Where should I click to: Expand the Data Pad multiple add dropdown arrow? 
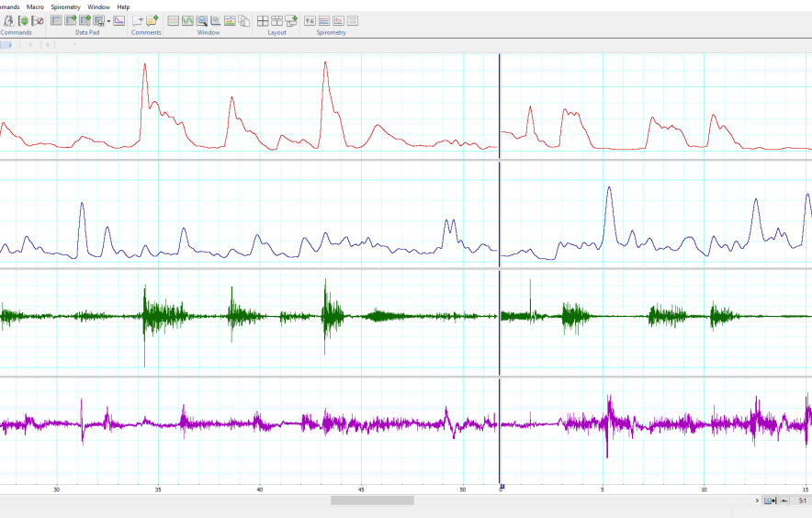[108, 21]
